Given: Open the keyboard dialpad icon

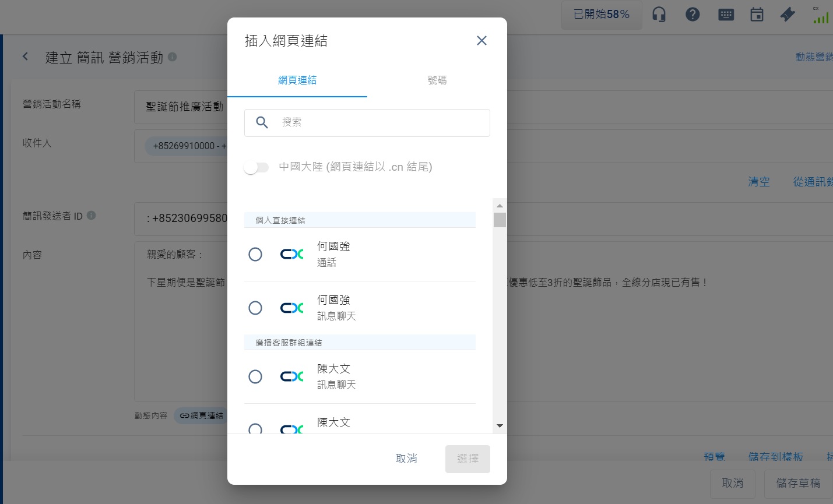Looking at the screenshot, I should coord(726,15).
